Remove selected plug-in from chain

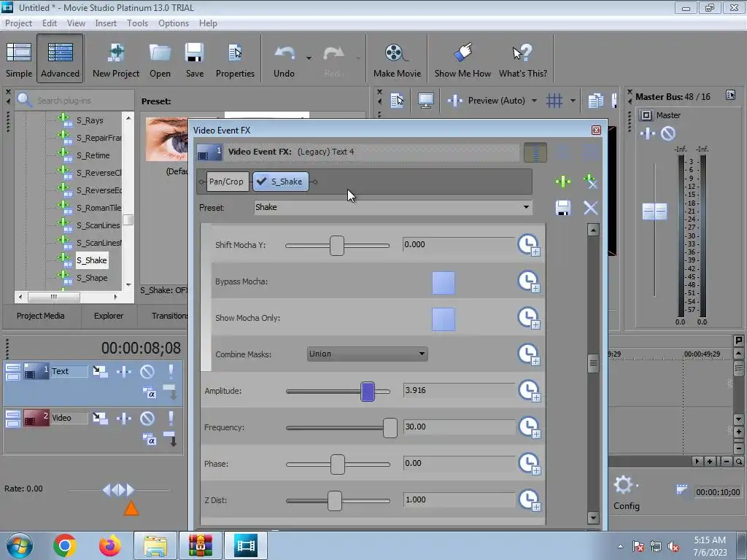pos(590,182)
